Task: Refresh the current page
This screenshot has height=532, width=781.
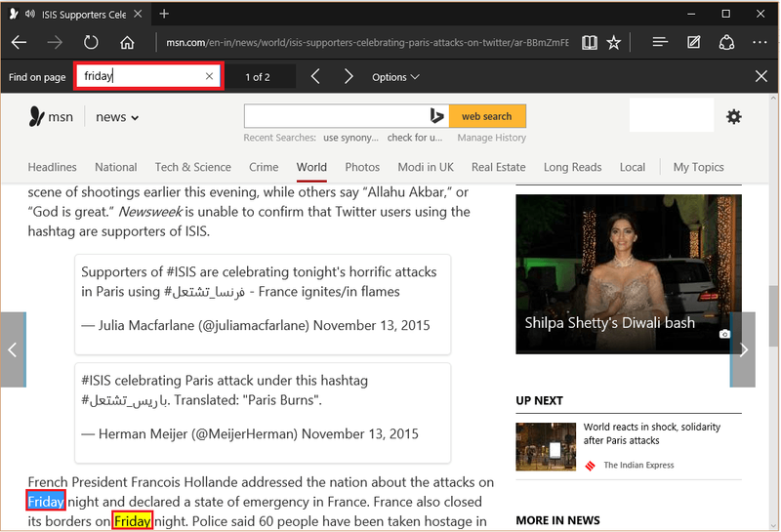Action: click(91, 42)
